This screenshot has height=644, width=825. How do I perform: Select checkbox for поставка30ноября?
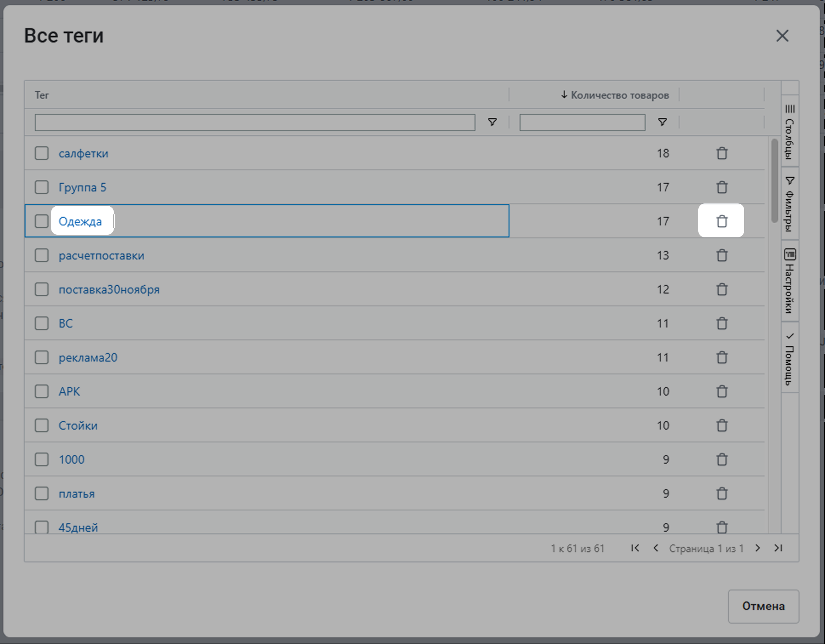(x=42, y=289)
